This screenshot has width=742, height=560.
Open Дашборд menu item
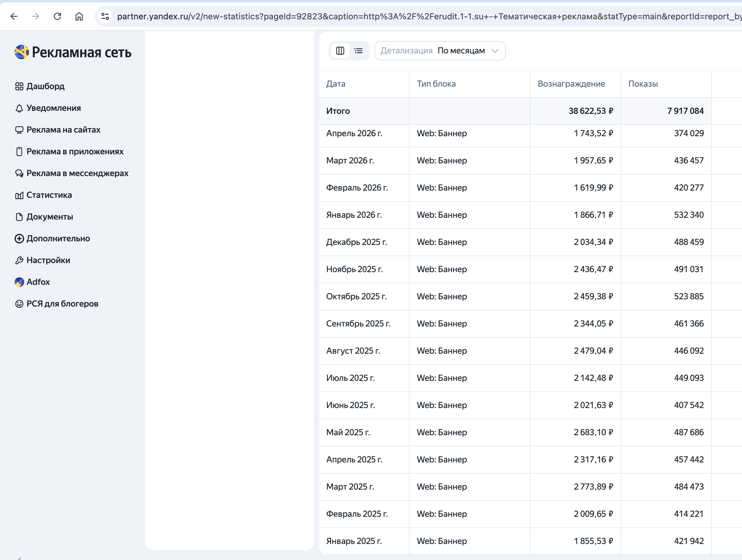pyautogui.click(x=45, y=86)
